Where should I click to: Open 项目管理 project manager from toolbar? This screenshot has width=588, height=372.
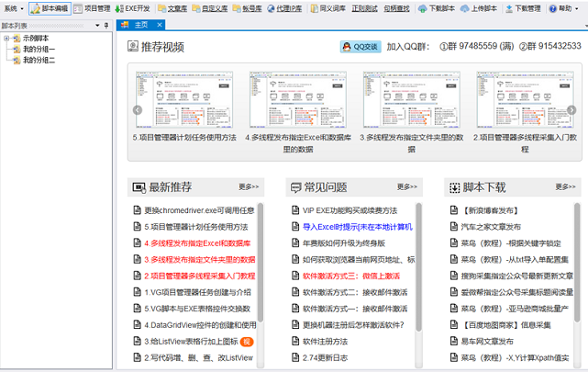click(x=91, y=8)
